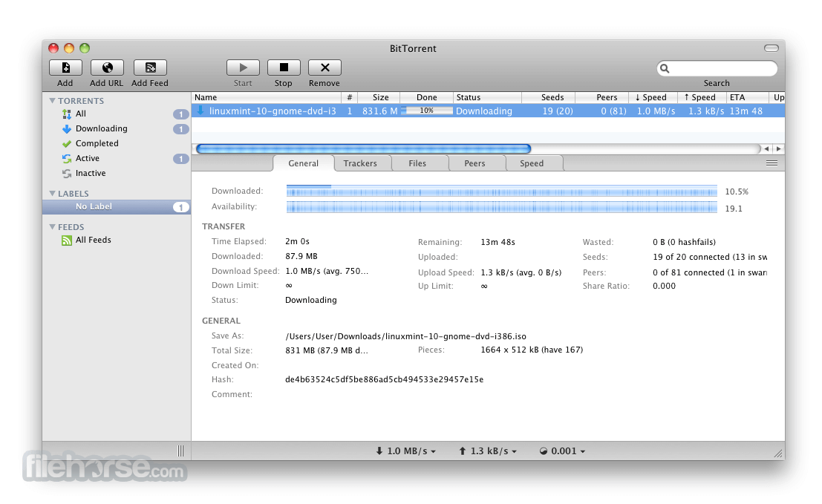The width and height of the screenshot is (822, 504).
Task: Click the 10% progress bar in torrent row
Action: point(427,111)
